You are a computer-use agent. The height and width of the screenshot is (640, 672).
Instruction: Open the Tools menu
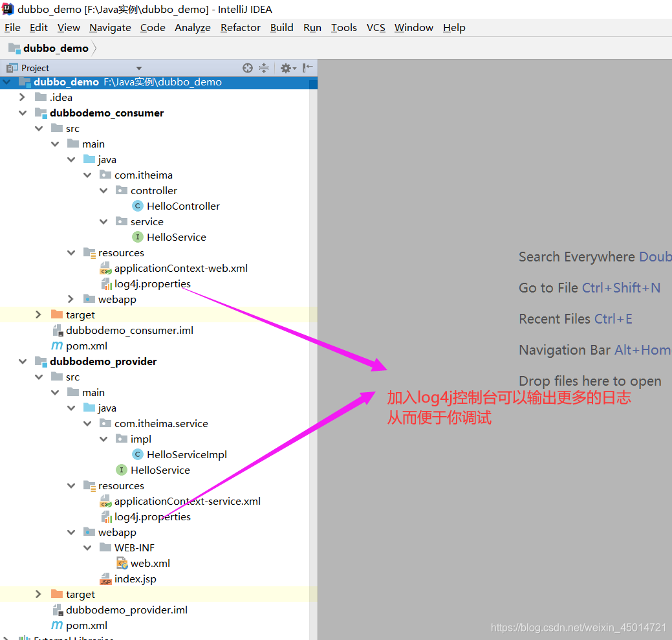click(343, 28)
